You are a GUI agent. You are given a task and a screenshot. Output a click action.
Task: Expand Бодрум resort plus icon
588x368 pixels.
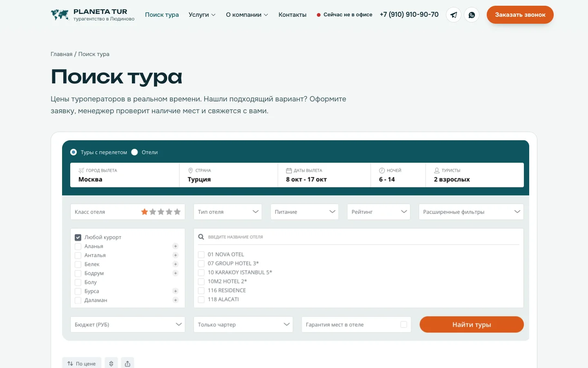[x=176, y=273]
